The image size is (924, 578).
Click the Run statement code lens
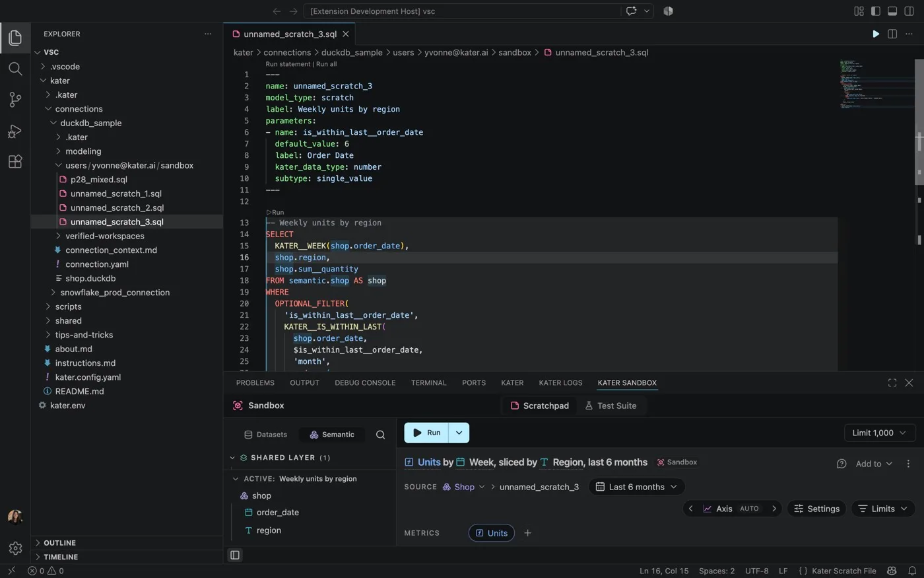[x=288, y=64]
